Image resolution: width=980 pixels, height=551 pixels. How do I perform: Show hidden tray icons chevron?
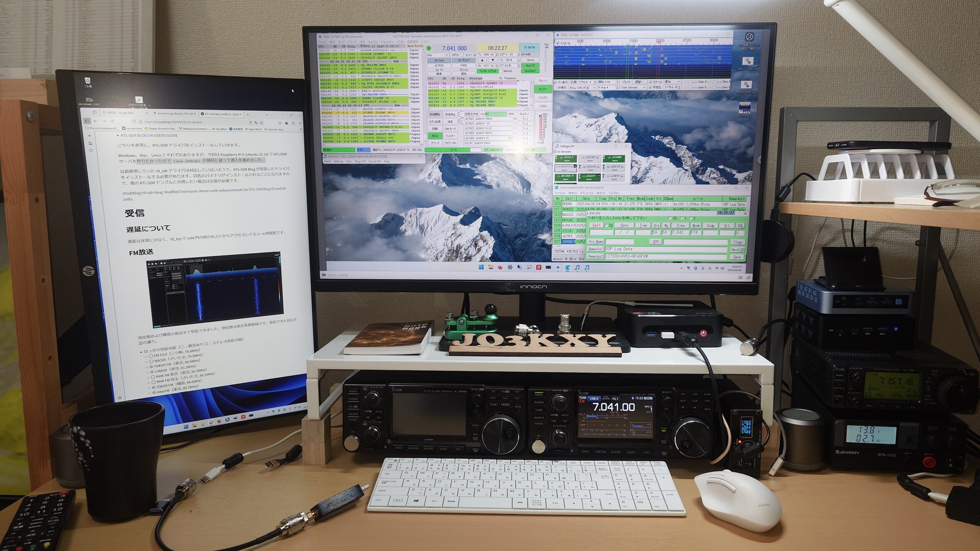pyautogui.click(x=681, y=268)
